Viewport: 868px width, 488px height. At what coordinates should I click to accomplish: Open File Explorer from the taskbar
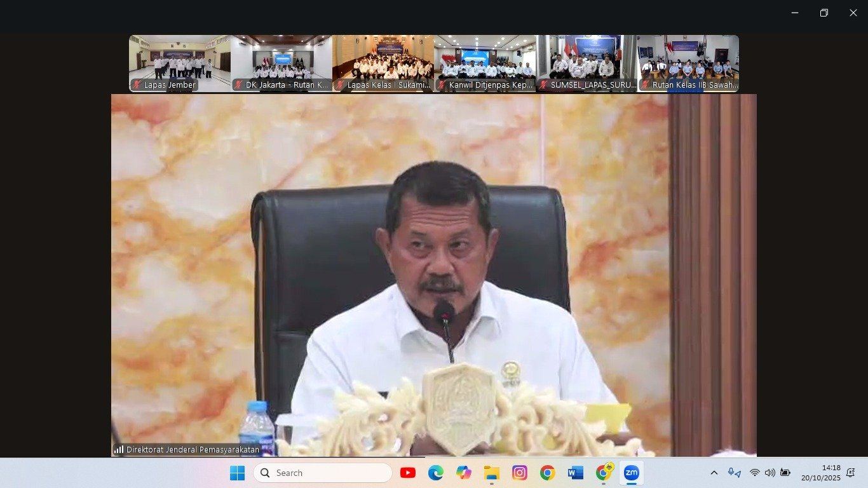(x=491, y=473)
